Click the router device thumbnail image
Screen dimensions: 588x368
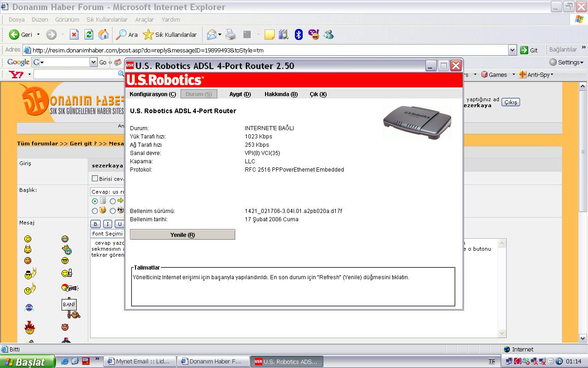417,122
